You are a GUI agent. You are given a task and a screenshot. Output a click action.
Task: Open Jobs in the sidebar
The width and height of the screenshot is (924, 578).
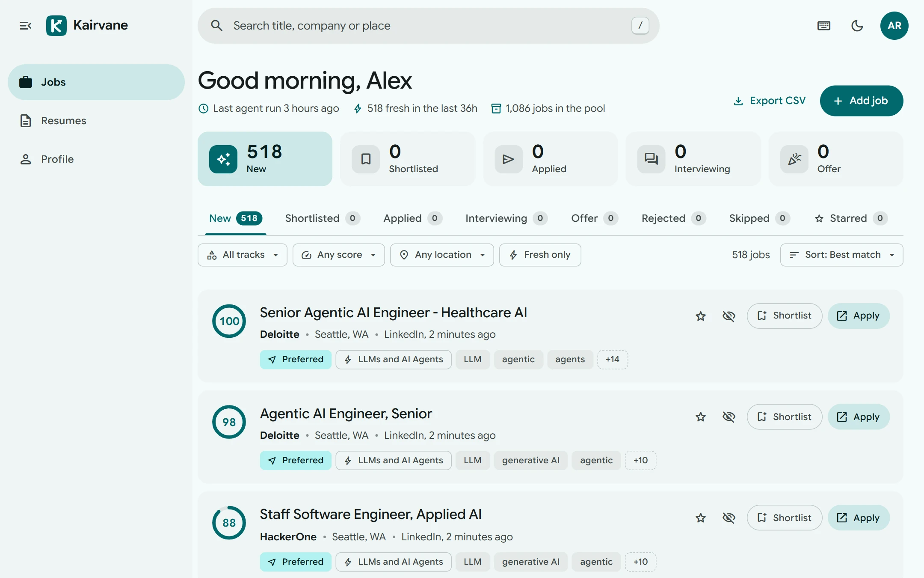[x=96, y=82]
